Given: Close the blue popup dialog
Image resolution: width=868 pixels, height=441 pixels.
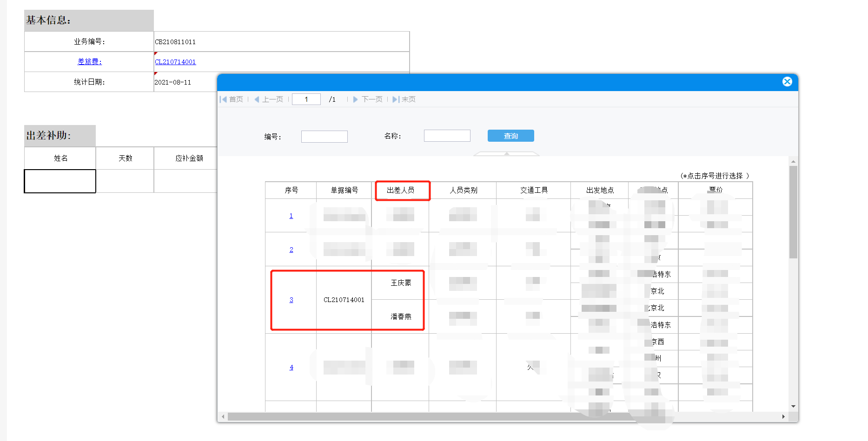Looking at the screenshot, I should point(787,82).
